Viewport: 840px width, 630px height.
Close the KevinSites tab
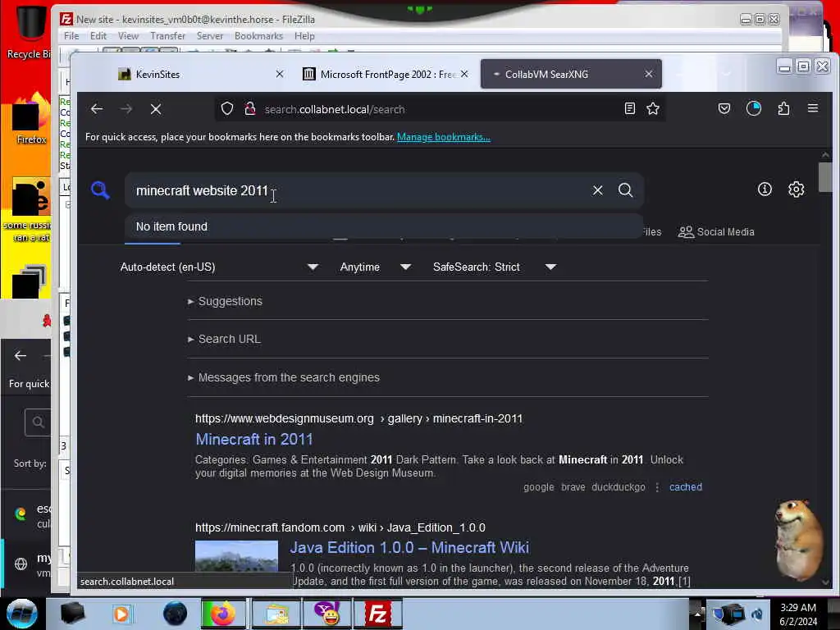pos(280,75)
